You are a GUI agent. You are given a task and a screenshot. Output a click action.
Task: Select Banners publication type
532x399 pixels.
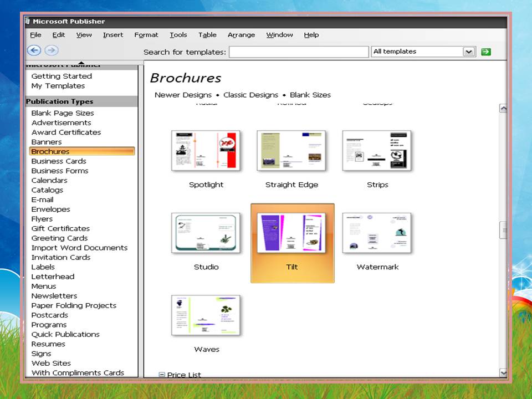(x=47, y=142)
